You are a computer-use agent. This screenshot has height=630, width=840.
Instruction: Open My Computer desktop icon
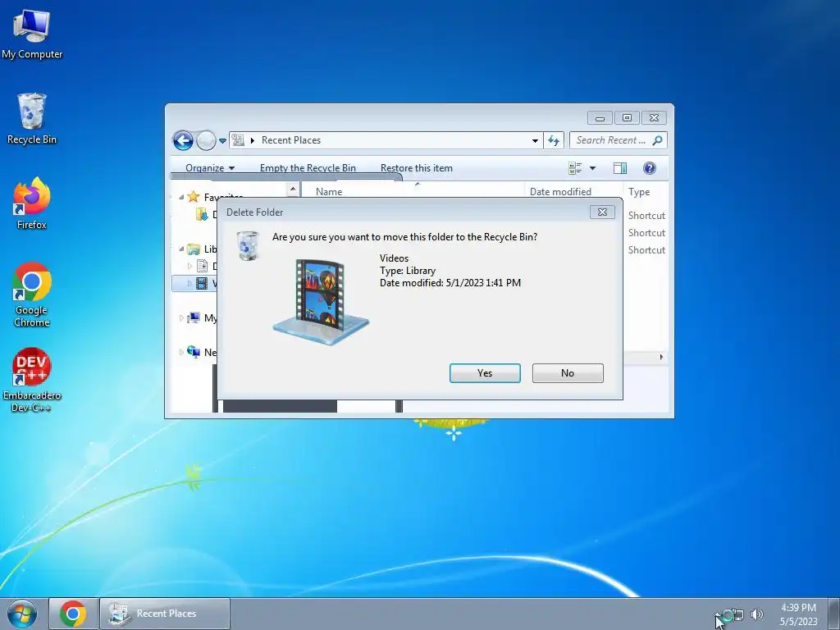pos(32,34)
